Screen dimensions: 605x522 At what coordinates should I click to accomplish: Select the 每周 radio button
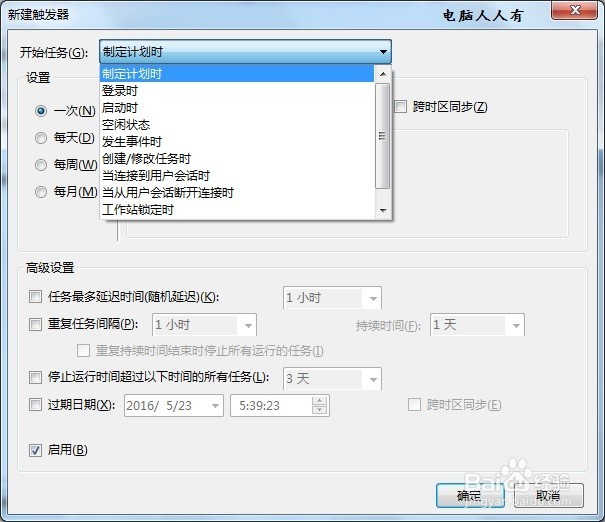[41, 165]
